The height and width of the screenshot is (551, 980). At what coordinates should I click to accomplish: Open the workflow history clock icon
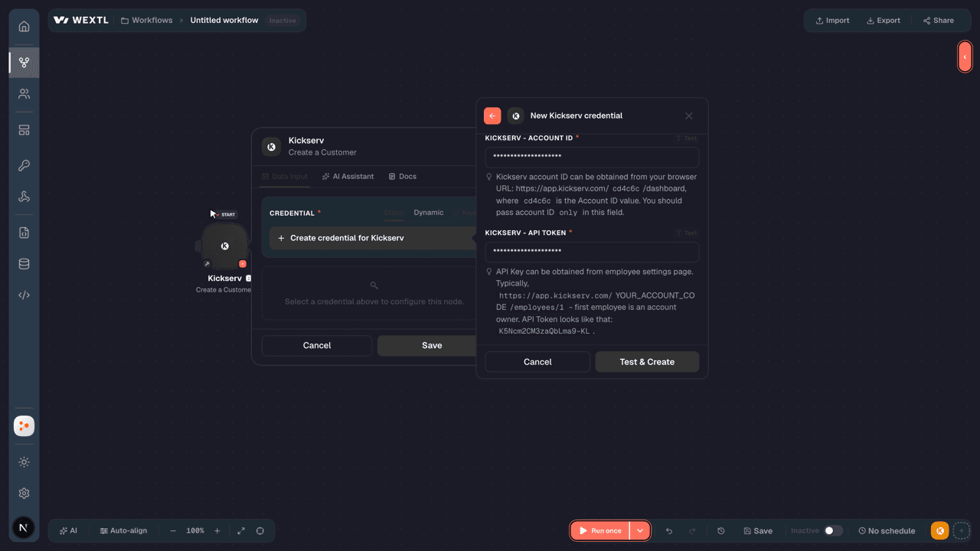tap(721, 531)
